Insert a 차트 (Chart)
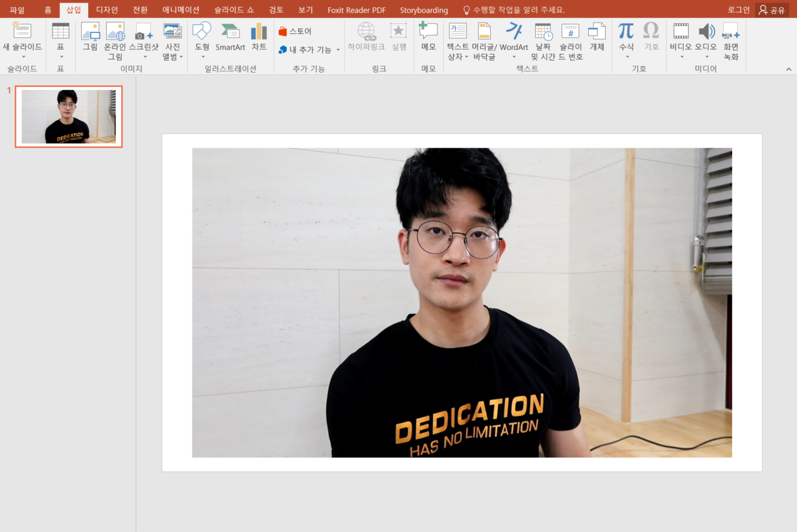 point(259,31)
